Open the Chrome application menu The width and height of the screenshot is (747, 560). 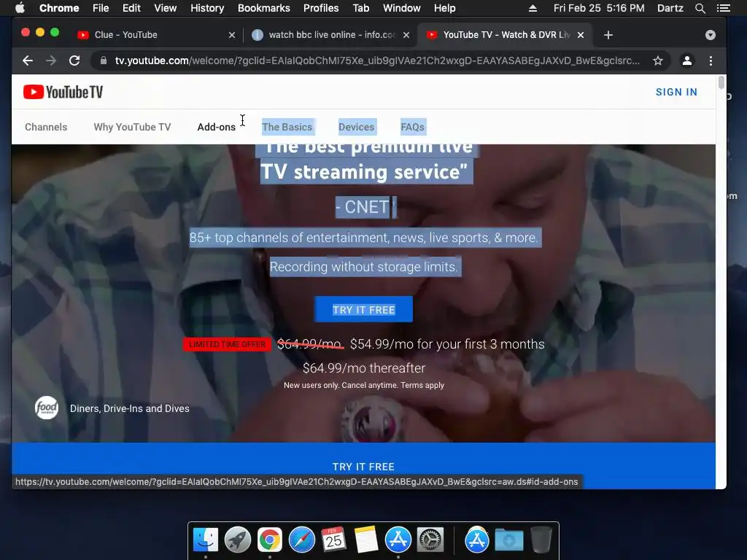click(x=59, y=8)
